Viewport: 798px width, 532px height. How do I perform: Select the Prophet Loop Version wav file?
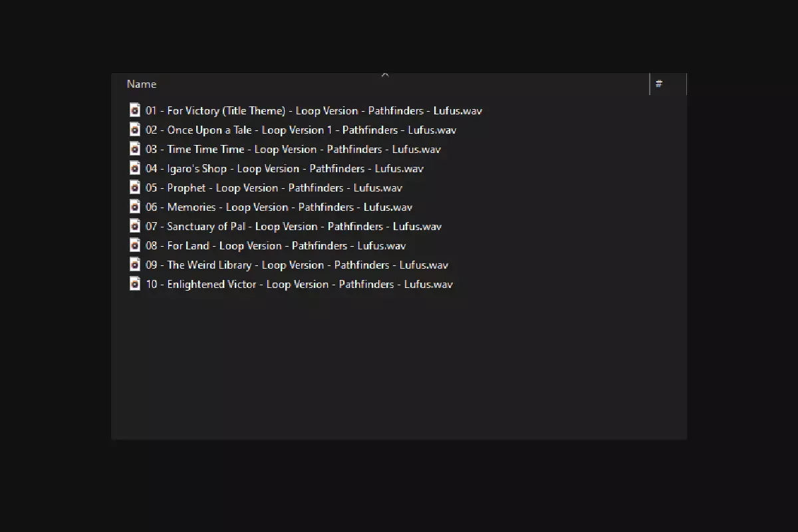pyautogui.click(x=274, y=188)
